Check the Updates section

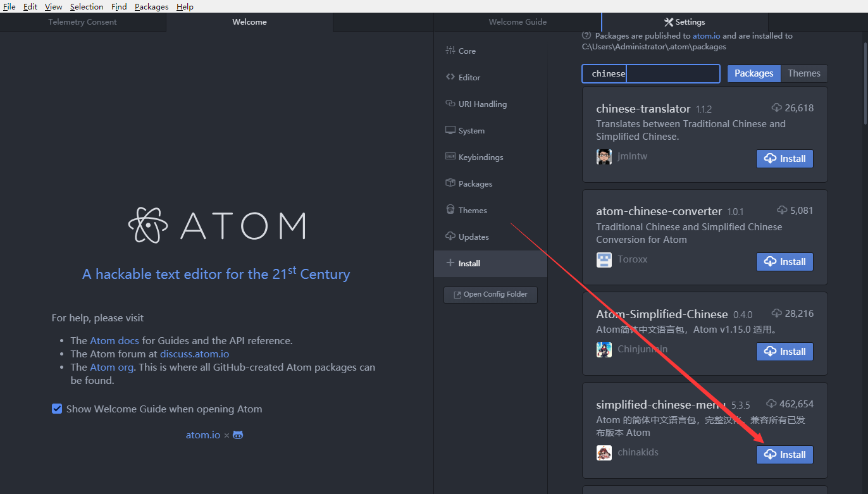[x=473, y=237]
